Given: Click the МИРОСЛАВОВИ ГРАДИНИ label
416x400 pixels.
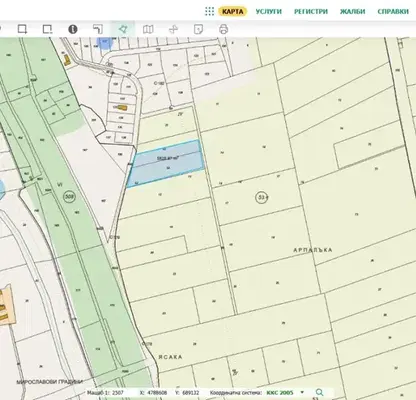Looking at the screenshot, I should point(50,382).
